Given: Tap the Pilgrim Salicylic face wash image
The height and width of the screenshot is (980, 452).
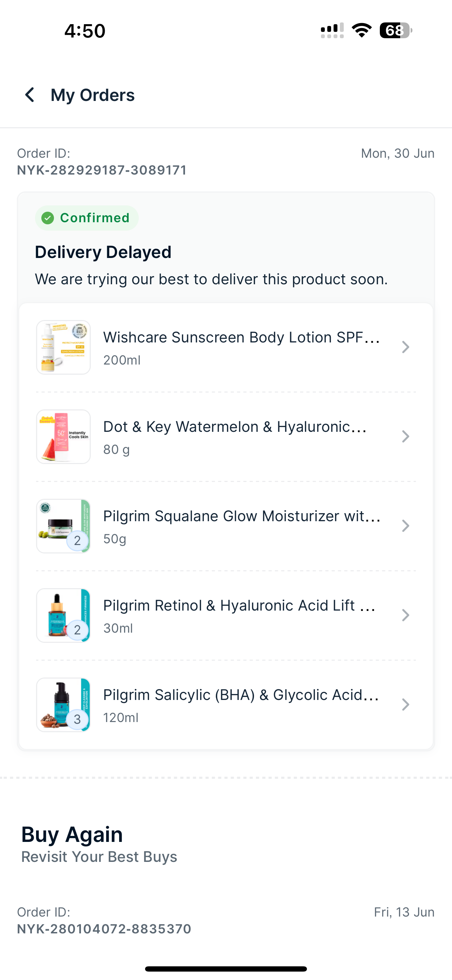Looking at the screenshot, I should pyautogui.click(x=63, y=705).
